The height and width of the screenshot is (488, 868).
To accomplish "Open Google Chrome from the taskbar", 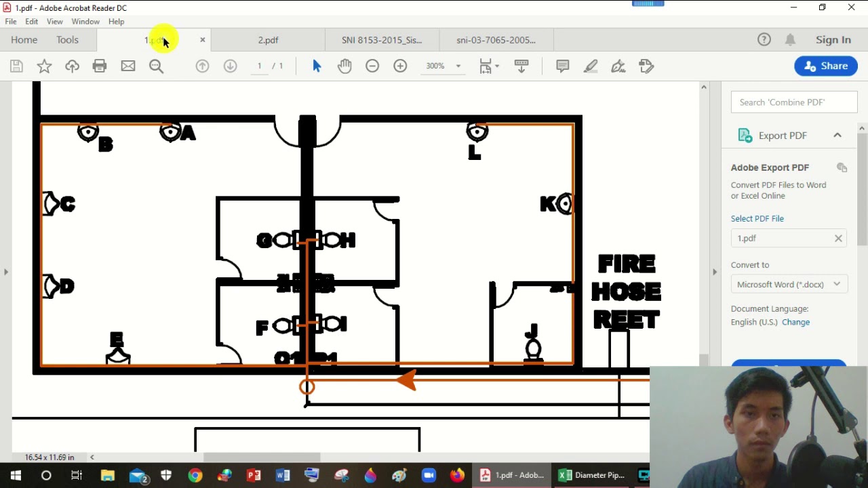I will click(195, 476).
